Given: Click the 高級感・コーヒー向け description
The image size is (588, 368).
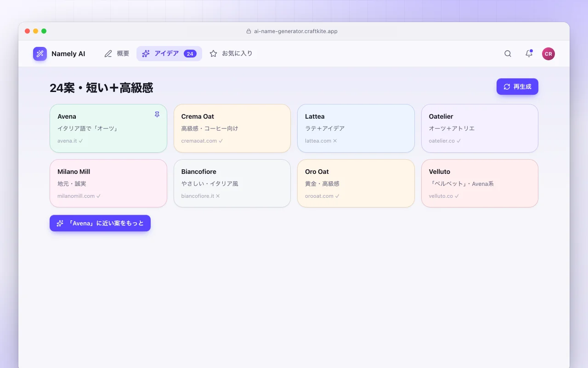Looking at the screenshot, I should [210, 128].
